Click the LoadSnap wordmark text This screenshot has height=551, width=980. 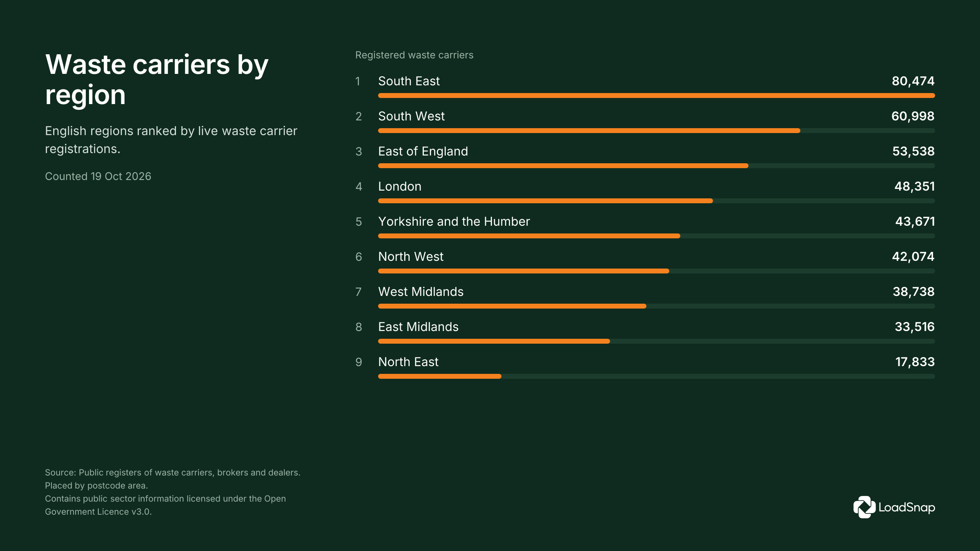(906, 507)
